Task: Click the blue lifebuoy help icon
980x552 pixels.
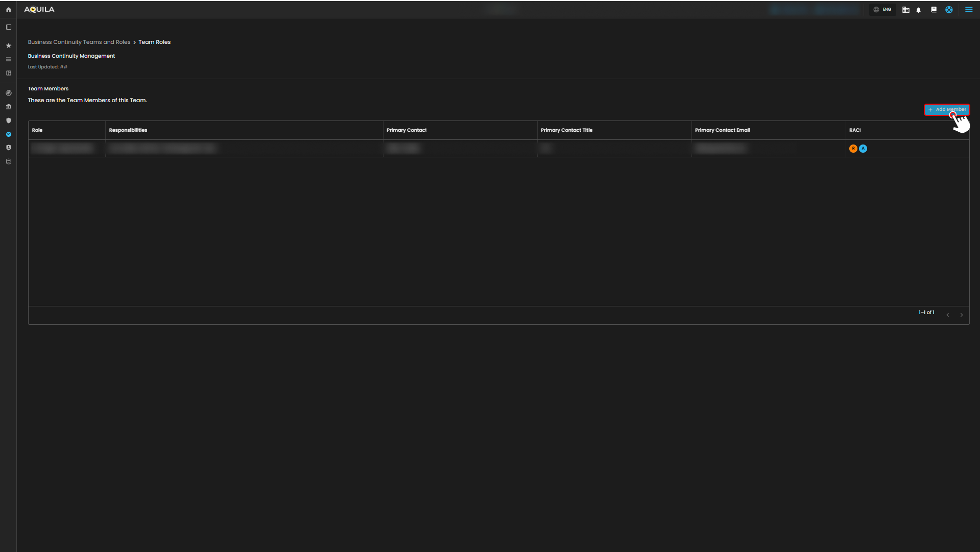Action: [x=949, y=10]
